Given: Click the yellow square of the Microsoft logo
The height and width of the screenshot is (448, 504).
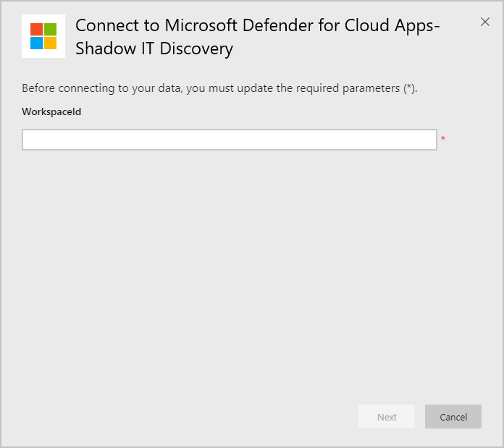Looking at the screenshot, I should tap(50, 43).
